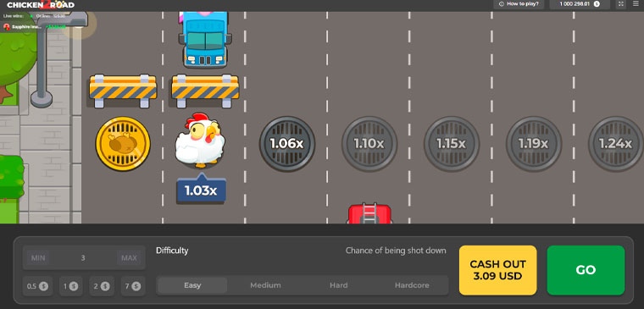Click the 1.24x manhole cover
This screenshot has width=644, height=309.
click(x=616, y=144)
